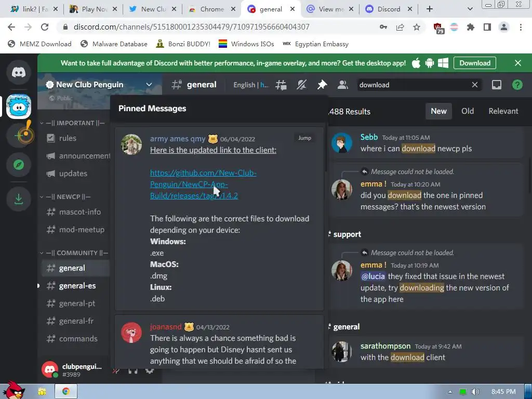The image size is (532, 399).
Task: Click the Chrome icon in taskbar
Action: tap(65, 392)
